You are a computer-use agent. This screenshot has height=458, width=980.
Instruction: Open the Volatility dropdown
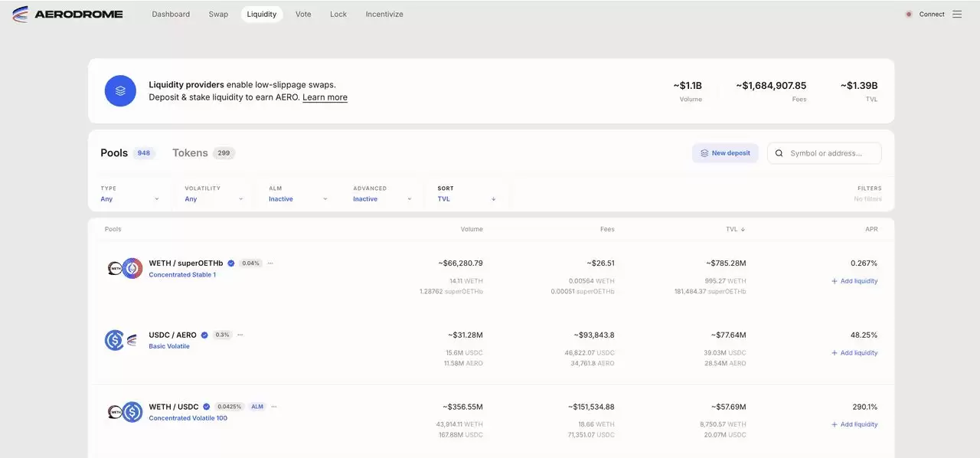click(213, 198)
